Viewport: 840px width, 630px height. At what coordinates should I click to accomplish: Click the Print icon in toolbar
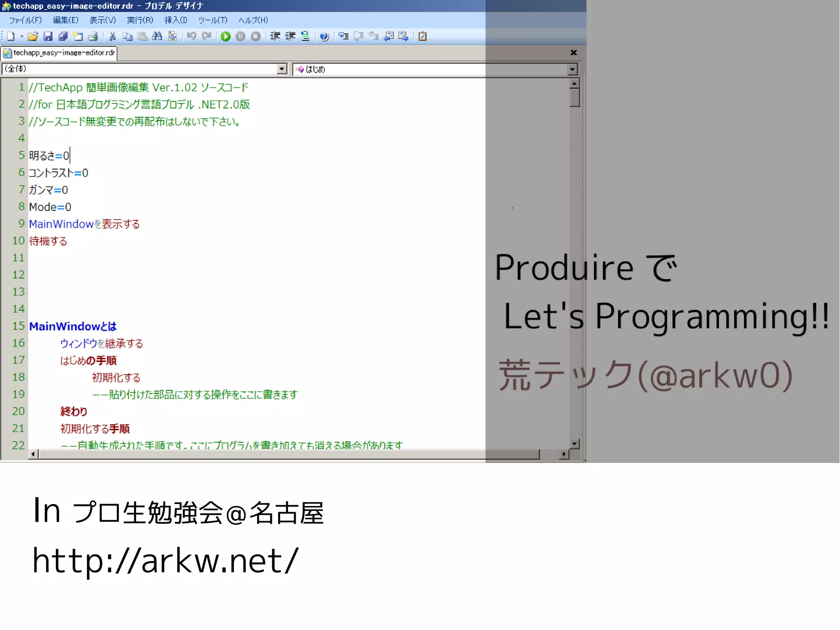pyautogui.click(x=93, y=37)
